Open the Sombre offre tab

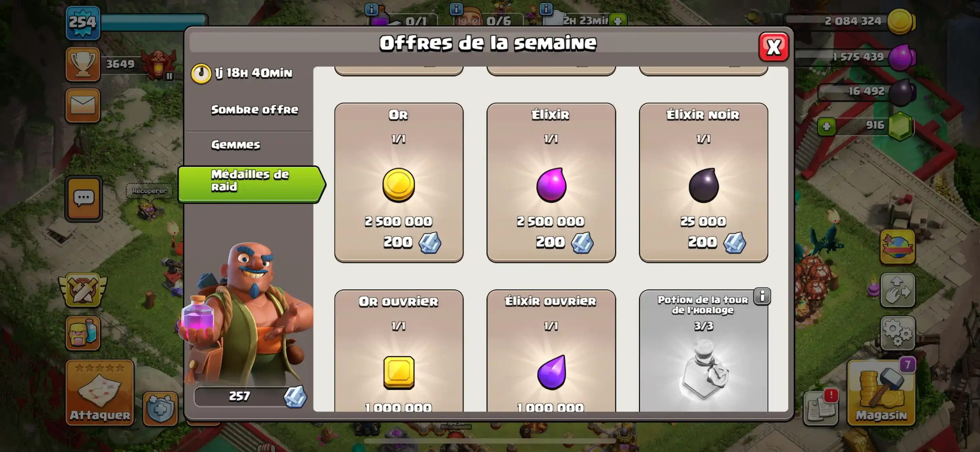pyautogui.click(x=254, y=110)
